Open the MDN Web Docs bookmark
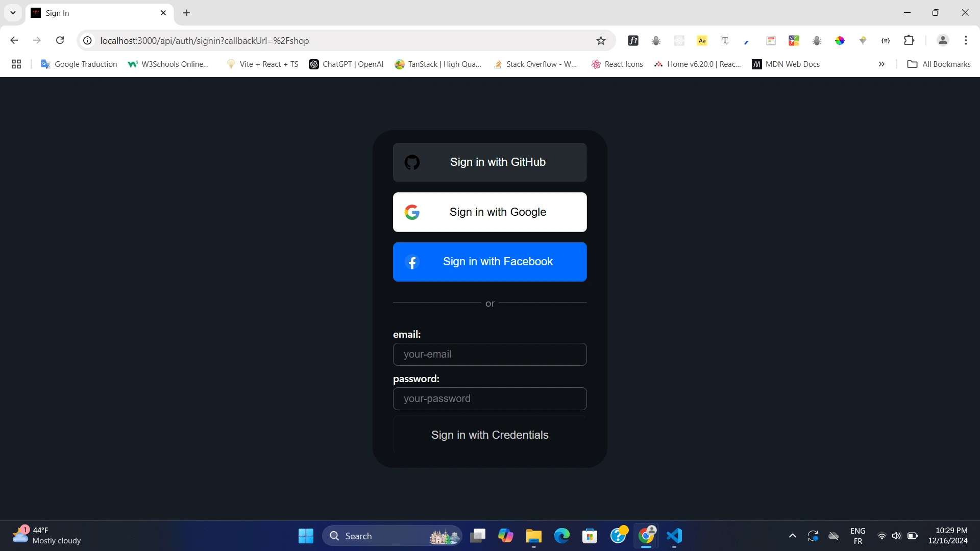 pyautogui.click(x=786, y=64)
